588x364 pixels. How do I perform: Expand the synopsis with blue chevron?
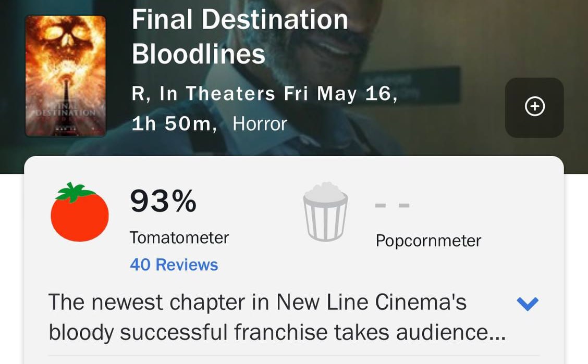coord(528,303)
